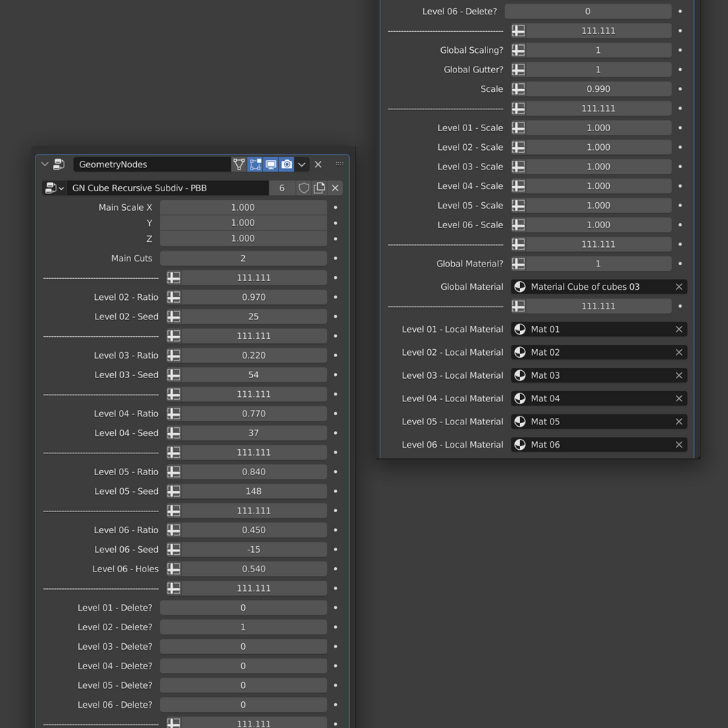Open the node group selector dropdown
728x728 pixels.
[x=62, y=188]
